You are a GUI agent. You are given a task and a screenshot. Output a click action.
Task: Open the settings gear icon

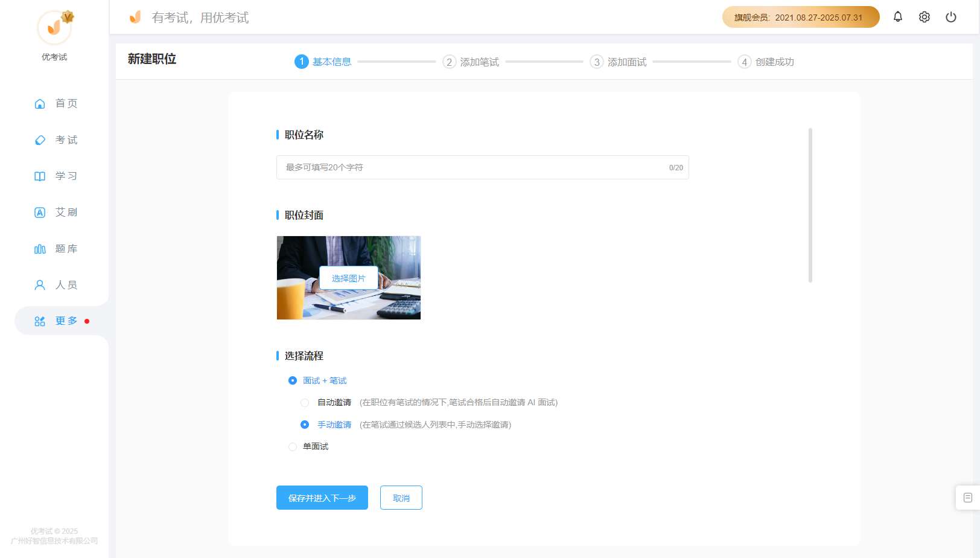coord(924,17)
